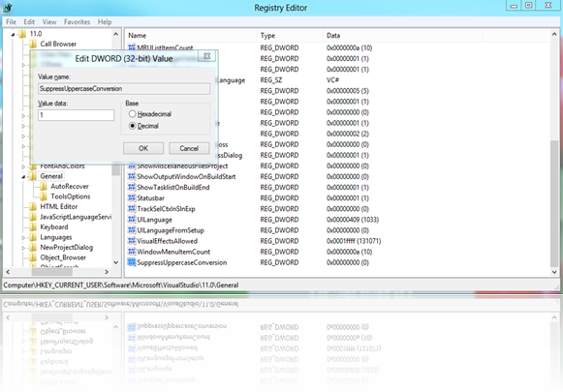Open the Edit menu
This screenshot has height=392, width=563.
click(29, 22)
